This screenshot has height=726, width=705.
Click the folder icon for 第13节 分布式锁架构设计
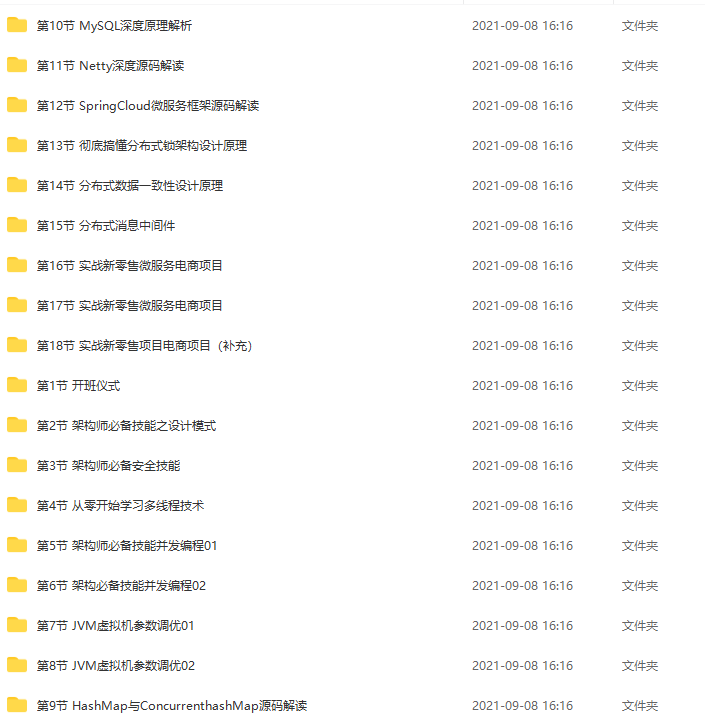(x=17, y=145)
